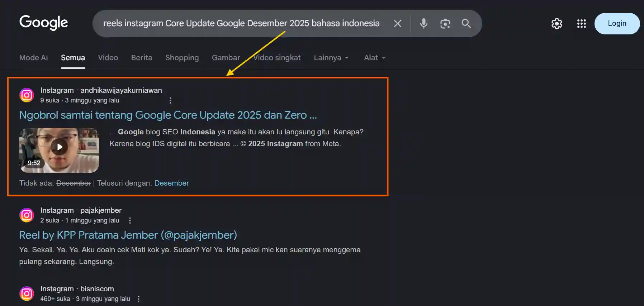Open the Berita tab
The image size is (644, 306).
[142, 58]
